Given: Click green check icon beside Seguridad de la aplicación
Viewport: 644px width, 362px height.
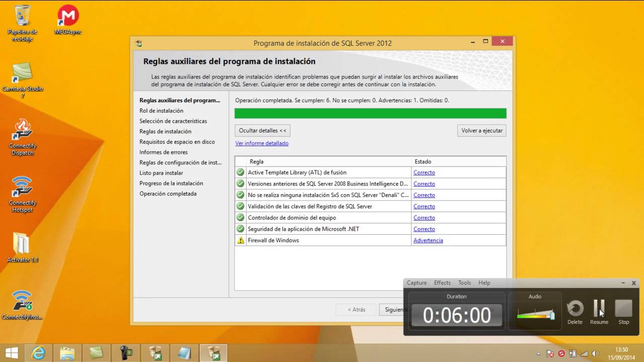Looking at the screenshot, I should [240, 229].
